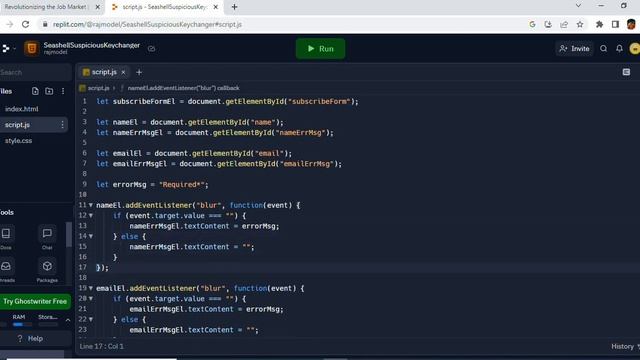This screenshot has width=640, height=360.
Task: Click line 9 errorMsg declaration
Action: (152, 184)
